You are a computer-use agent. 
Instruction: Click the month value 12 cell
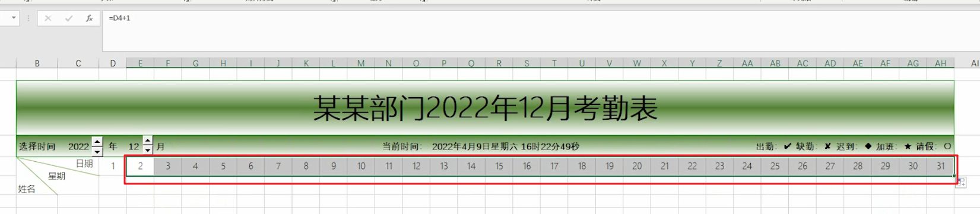(134, 146)
